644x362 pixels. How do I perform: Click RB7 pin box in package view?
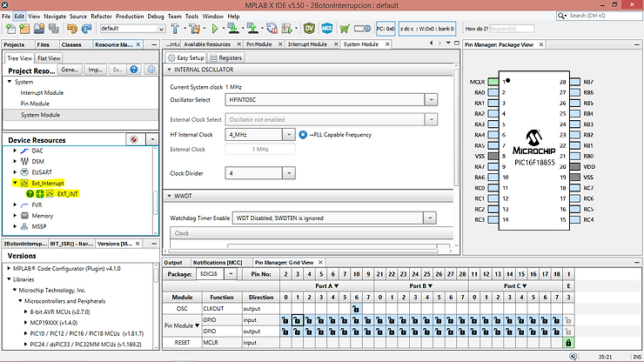[x=575, y=82]
